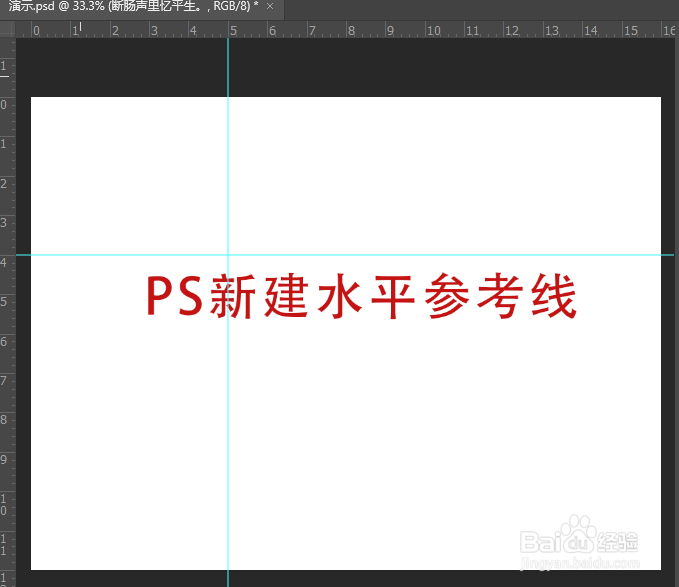The image size is (679, 587).
Task: Click the vertical ruler at mark 5
Action: tap(4, 302)
